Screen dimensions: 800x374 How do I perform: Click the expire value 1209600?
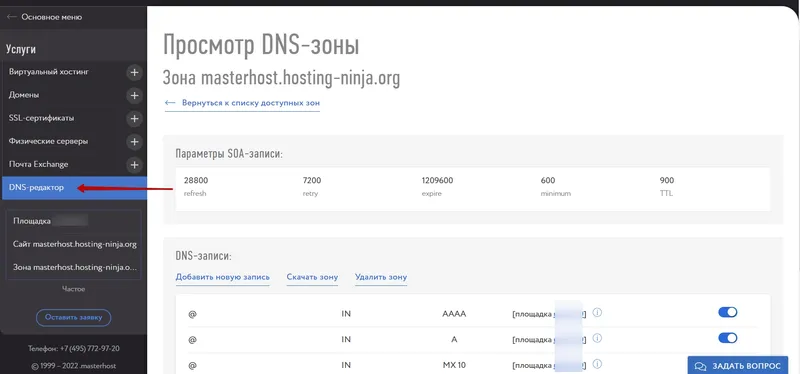437,180
